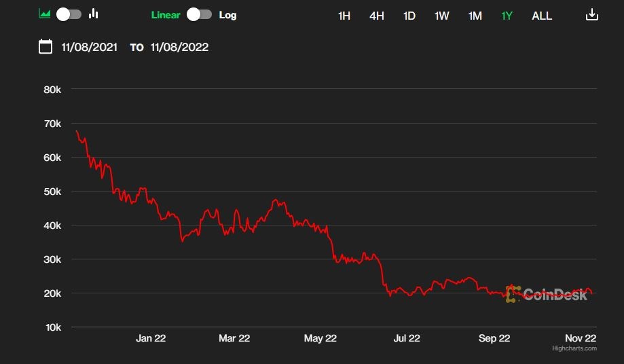Select the Log scale label

coord(227,15)
